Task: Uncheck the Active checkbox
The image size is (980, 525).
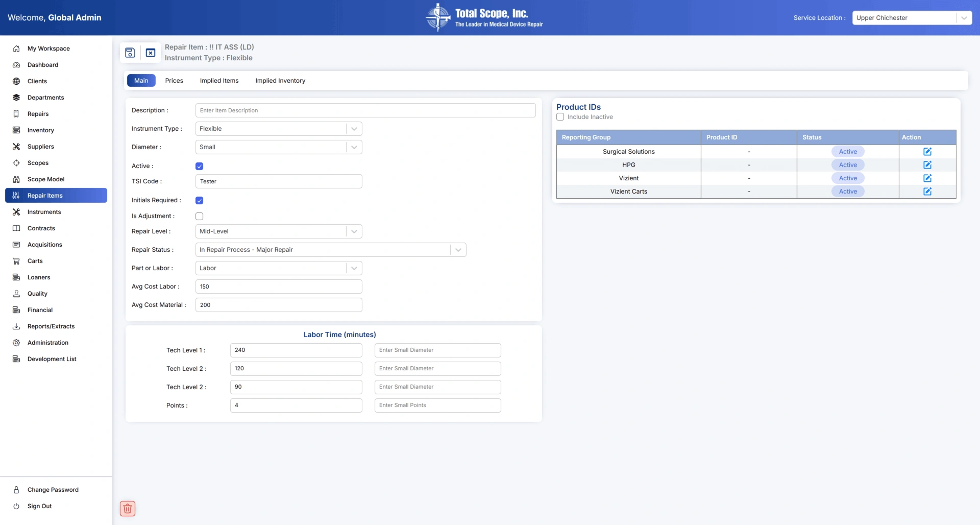Action: 200,166
